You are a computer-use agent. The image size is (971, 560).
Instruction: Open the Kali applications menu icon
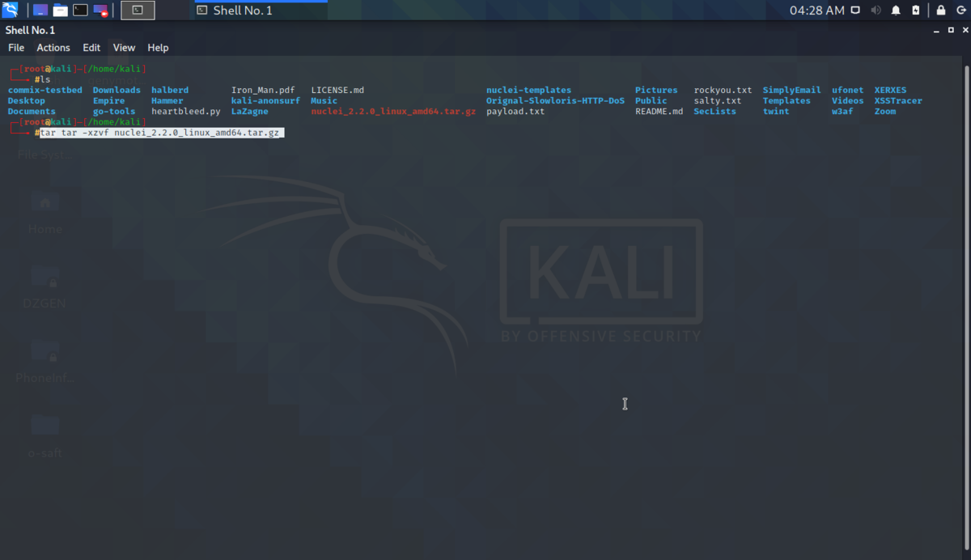(x=11, y=11)
